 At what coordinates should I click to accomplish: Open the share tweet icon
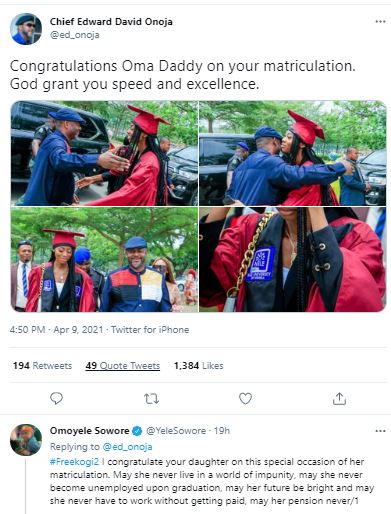[339, 398]
